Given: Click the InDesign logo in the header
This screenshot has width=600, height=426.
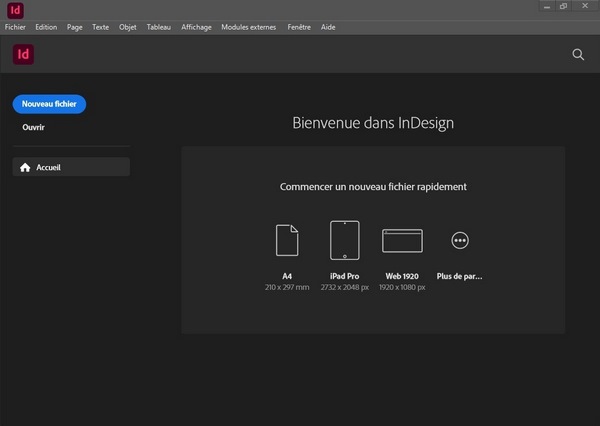Looking at the screenshot, I should coord(23,54).
